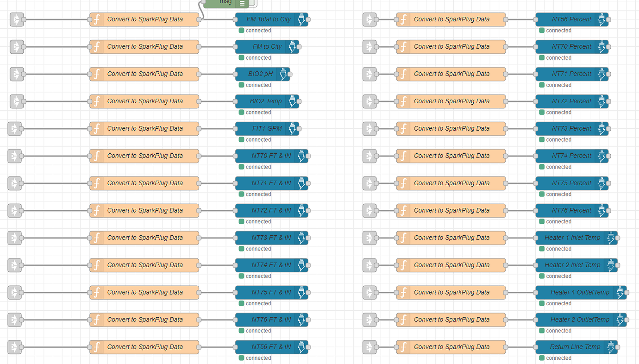Select the link-in node on the NT73 Percent row
Image resolution: width=639 pixels, height=364 pixels.
tap(370, 129)
